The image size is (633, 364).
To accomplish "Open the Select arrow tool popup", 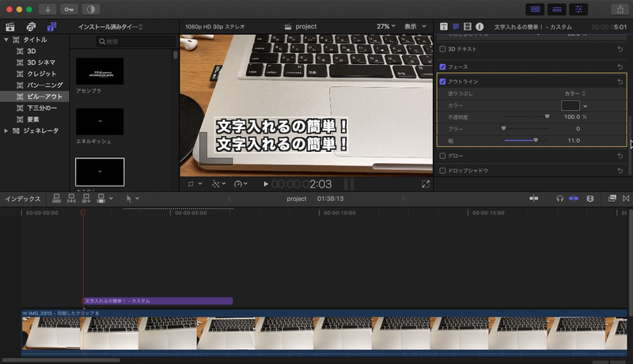I will tap(132, 199).
